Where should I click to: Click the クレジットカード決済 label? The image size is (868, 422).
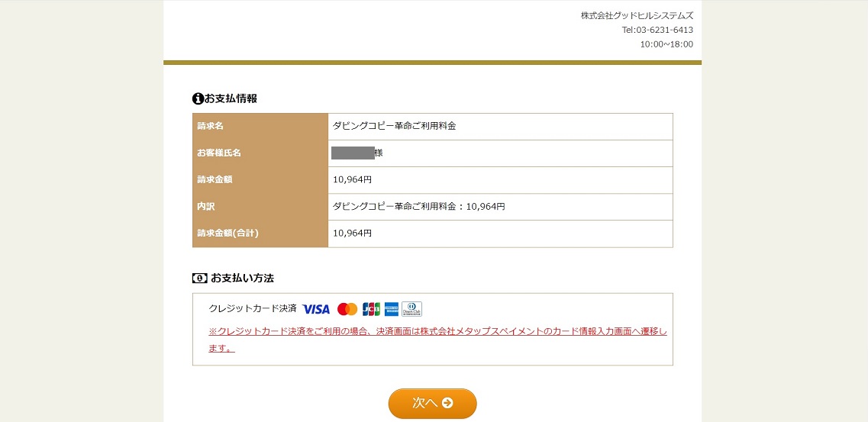coord(253,308)
